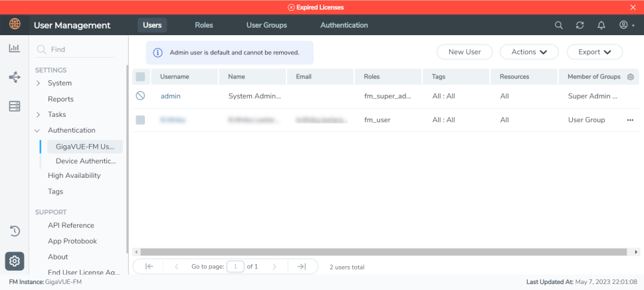Click the New User button

tap(464, 52)
